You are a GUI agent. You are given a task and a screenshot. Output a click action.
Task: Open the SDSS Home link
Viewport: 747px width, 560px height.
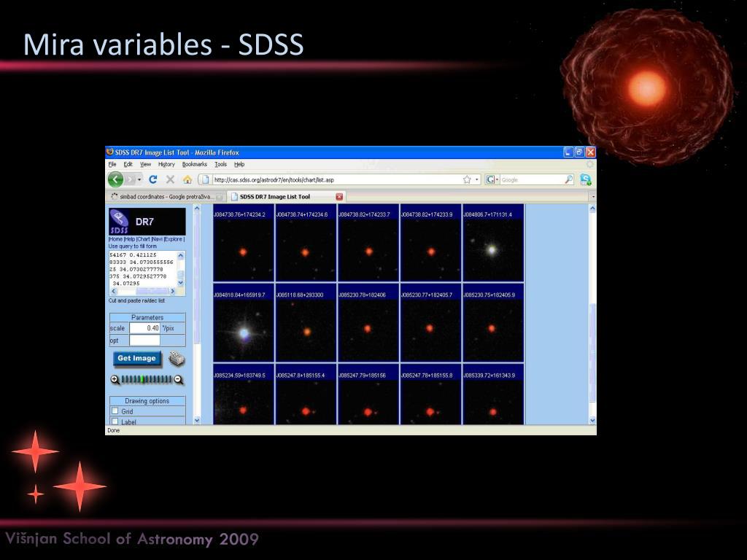tap(116, 239)
